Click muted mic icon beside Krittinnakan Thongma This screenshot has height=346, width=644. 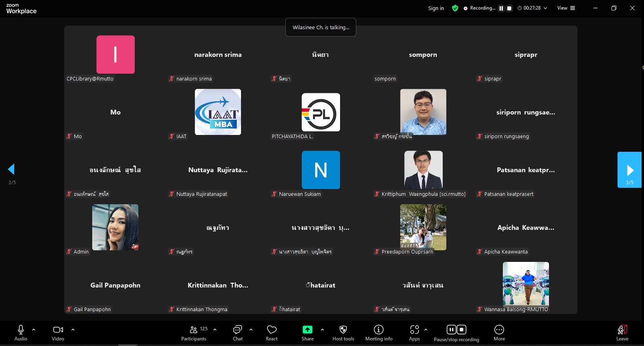pos(172,309)
